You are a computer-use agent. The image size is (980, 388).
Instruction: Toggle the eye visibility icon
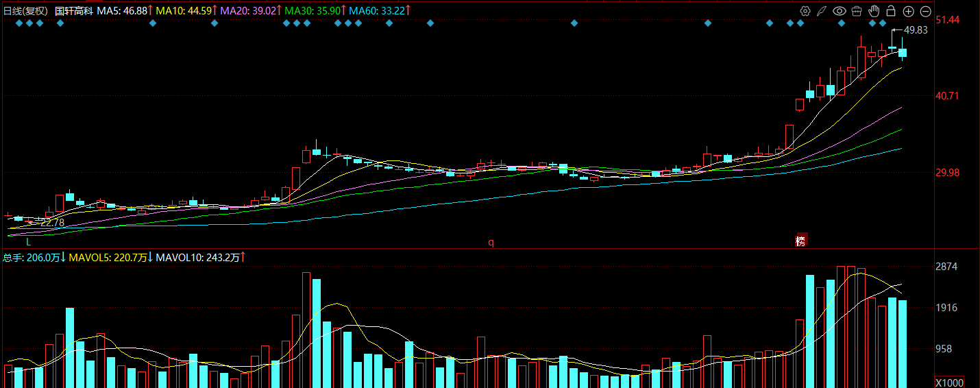click(840, 11)
